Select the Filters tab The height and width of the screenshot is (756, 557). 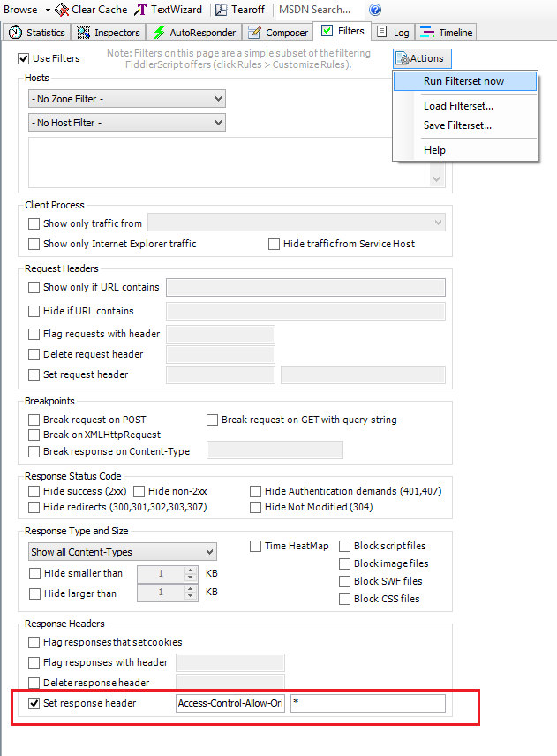(342, 31)
